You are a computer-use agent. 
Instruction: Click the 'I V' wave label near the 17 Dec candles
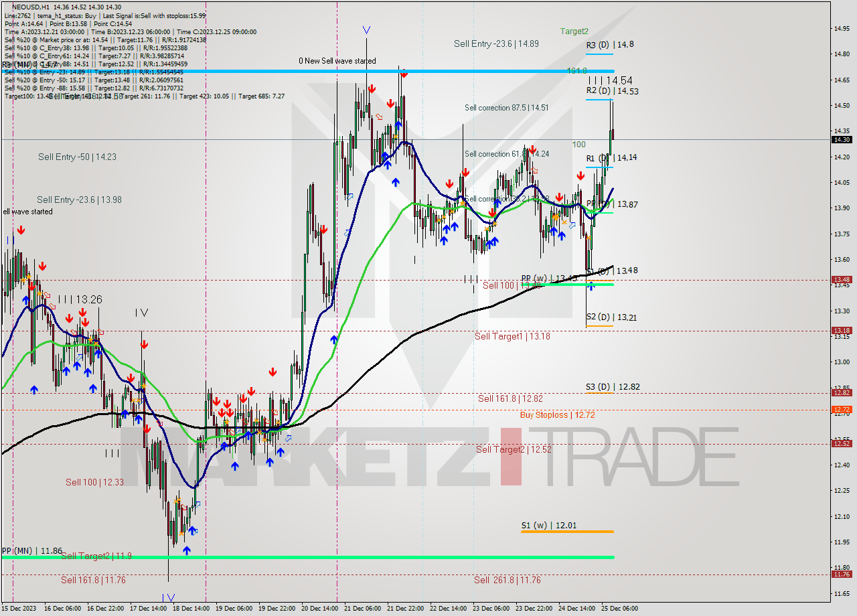click(x=141, y=313)
